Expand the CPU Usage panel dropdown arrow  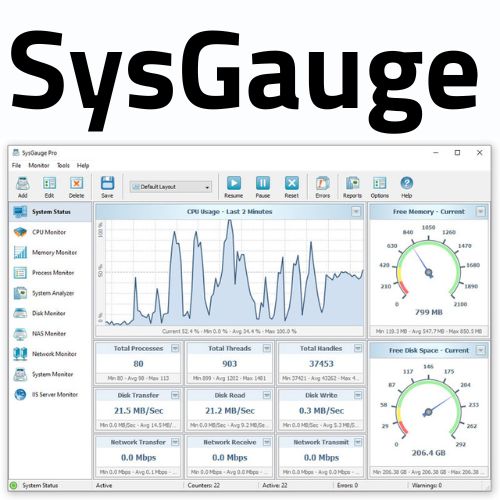[356, 212]
